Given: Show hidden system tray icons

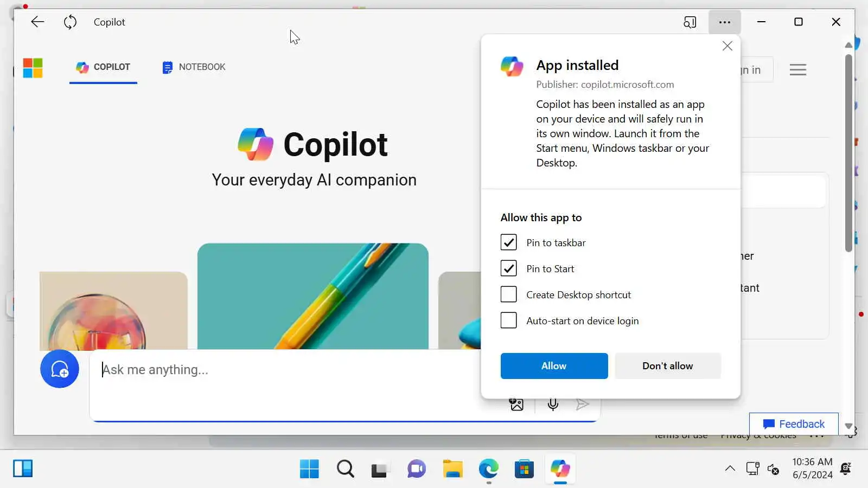Looking at the screenshot, I should pyautogui.click(x=730, y=468).
